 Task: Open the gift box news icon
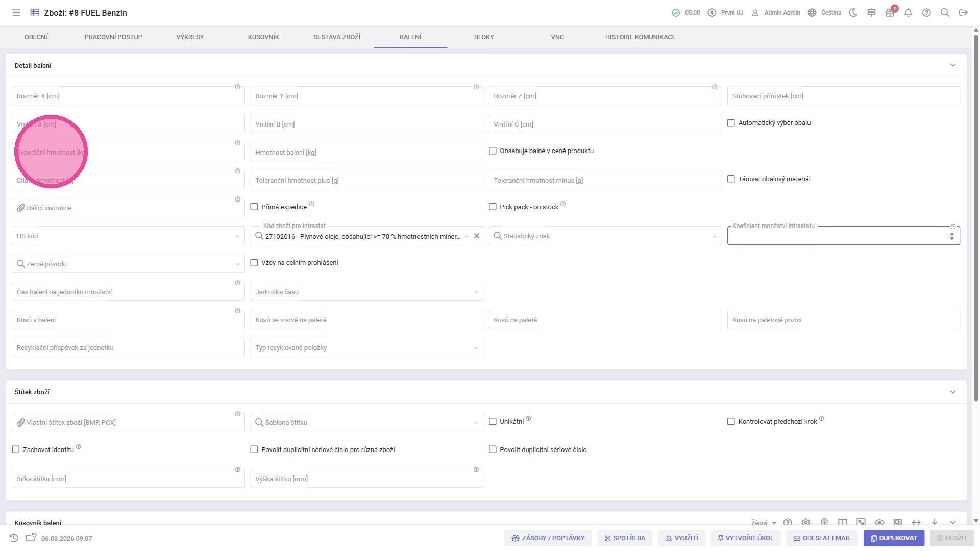tap(890, 13)
